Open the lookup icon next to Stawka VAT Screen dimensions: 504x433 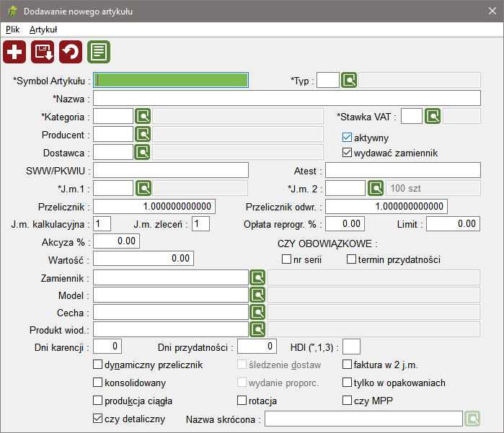point(433,116)
